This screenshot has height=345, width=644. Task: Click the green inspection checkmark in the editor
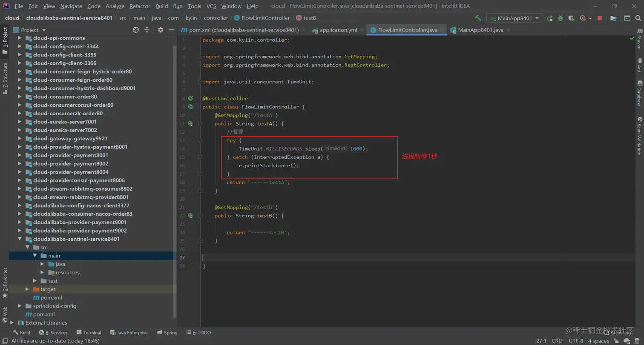pos(632,38)
